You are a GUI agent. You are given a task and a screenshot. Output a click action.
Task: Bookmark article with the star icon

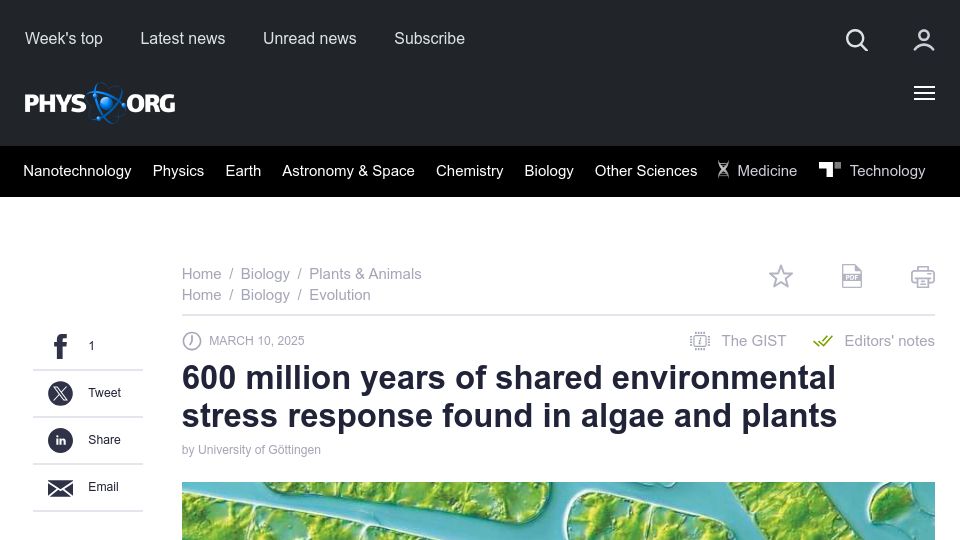click(781, 277)
